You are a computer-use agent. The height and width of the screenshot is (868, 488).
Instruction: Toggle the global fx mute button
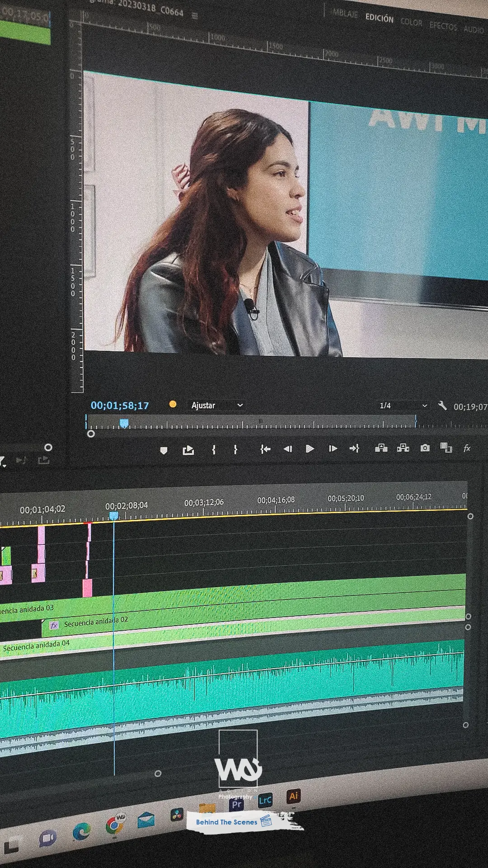[467, 448]
